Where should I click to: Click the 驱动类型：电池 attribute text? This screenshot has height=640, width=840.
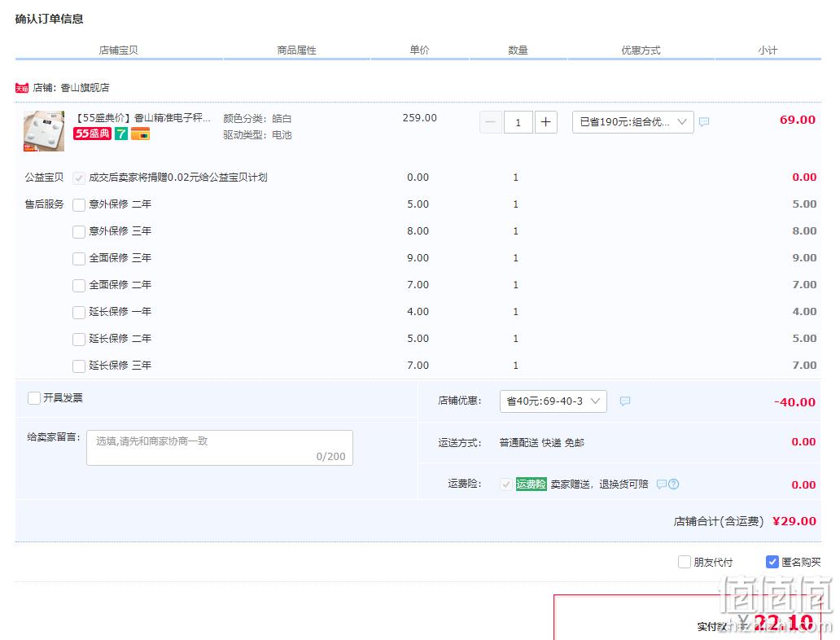pyautogui.click(x=258, y=135)
